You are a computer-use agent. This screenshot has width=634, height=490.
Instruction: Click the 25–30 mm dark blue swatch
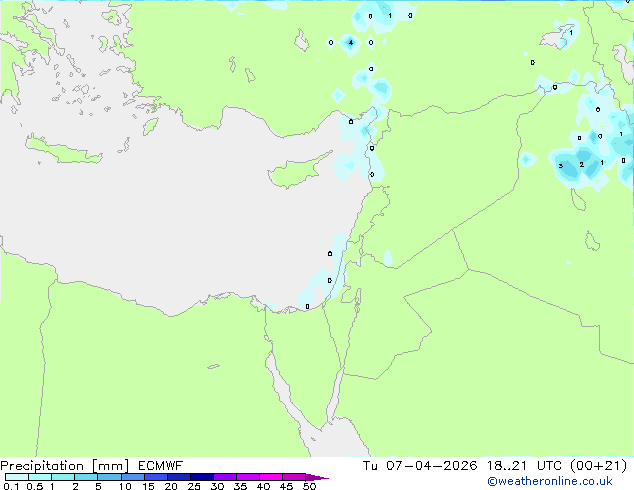pos(202,477)
